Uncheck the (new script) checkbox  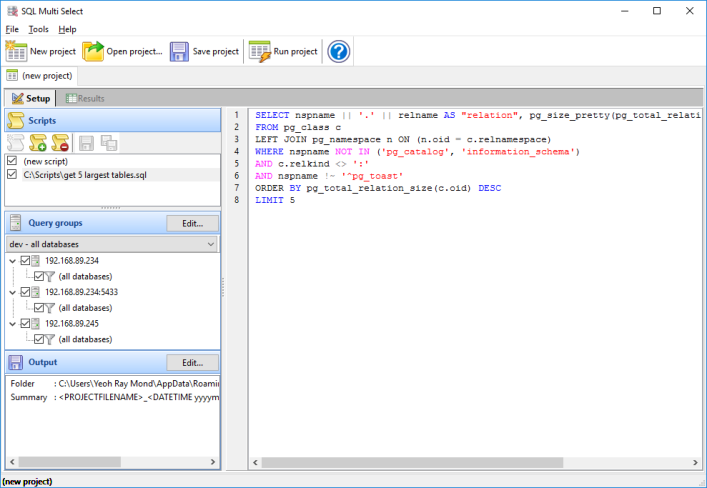(12, 161)
